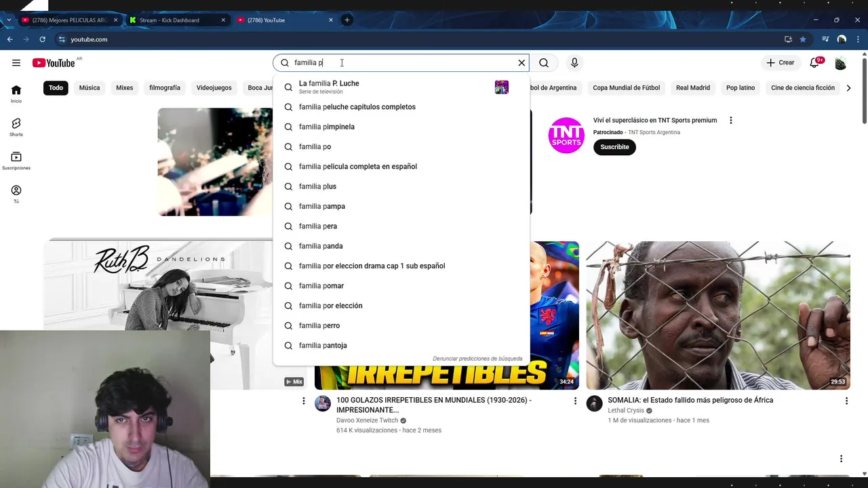868x488 pixels.
Task: Select suggestion 'familia po'
Action: (x=401, y=146)
